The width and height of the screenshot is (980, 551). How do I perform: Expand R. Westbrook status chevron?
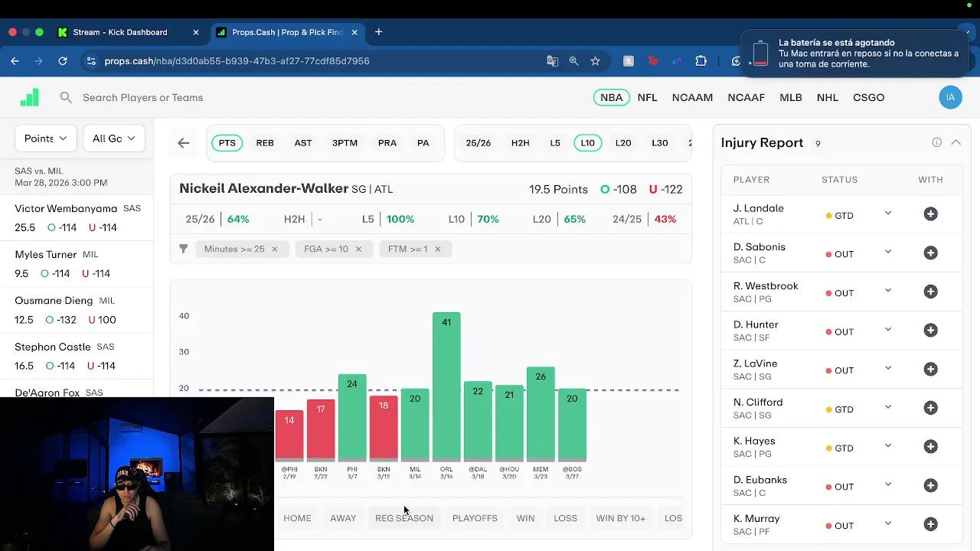(888, 291)
